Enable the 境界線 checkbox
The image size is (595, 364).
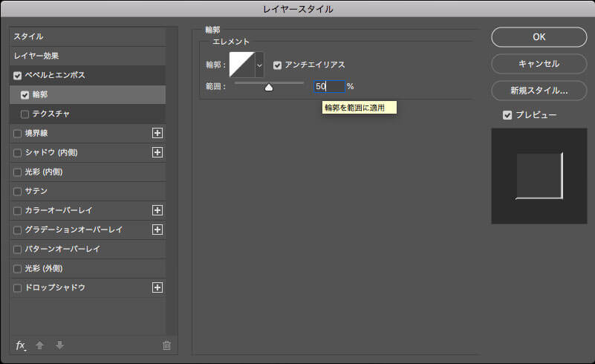point(17,134)
